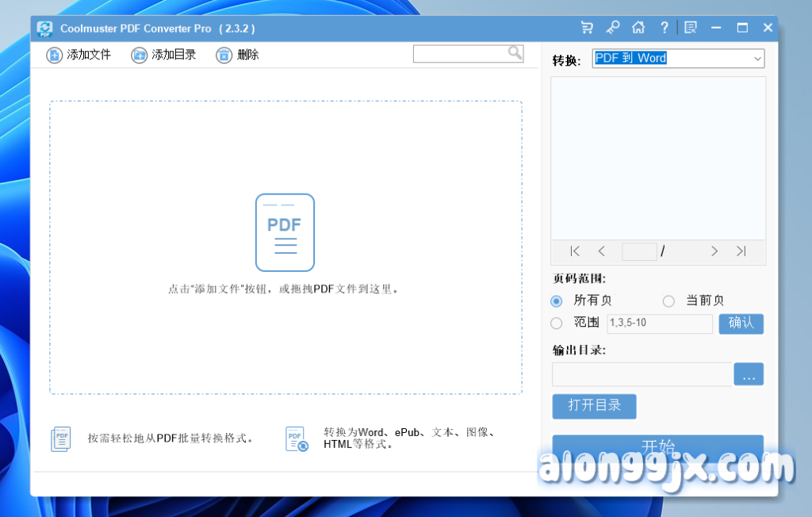Click the feedback notes icon in title bar
Image resolution: width=812 pixels, height=517 pixels.
(x=691, y=28)
